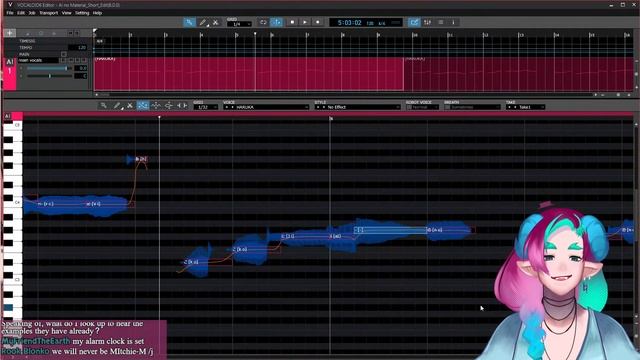
Task: Click the track pan slider
Action: coord(50,76)
